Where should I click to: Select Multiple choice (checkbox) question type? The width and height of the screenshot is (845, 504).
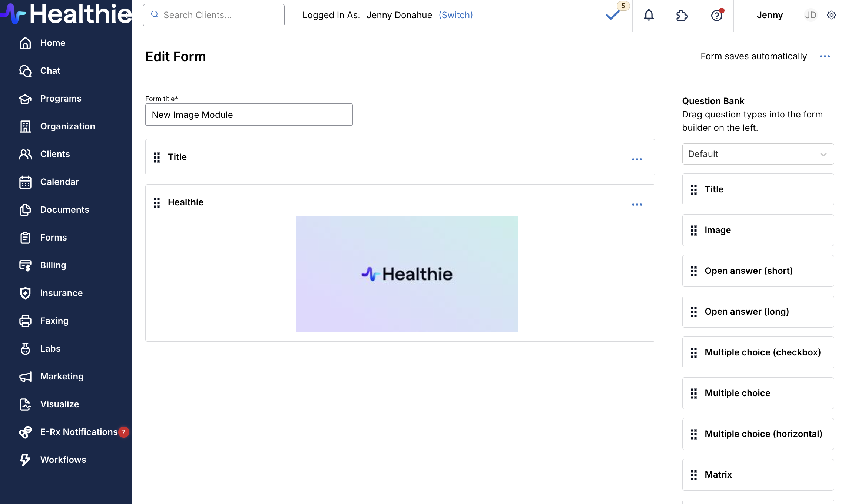click(758, 352)
